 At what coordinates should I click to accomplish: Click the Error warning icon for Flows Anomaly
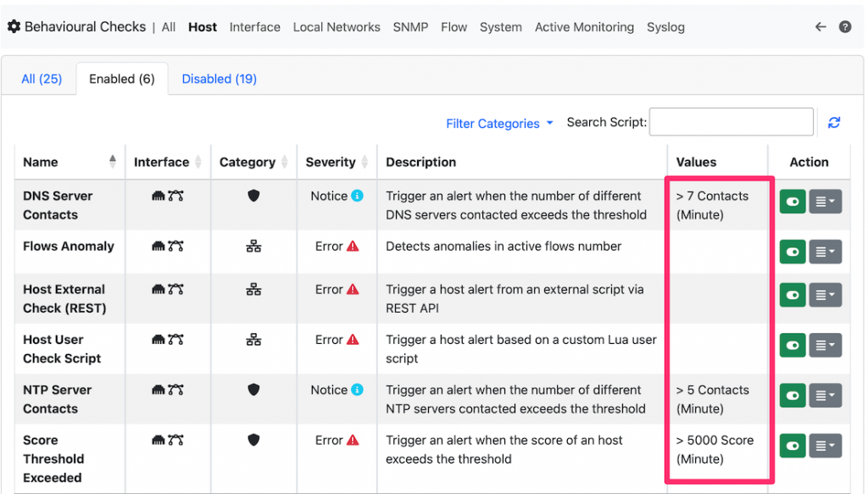pyautogui.click(x=353, y=247)
